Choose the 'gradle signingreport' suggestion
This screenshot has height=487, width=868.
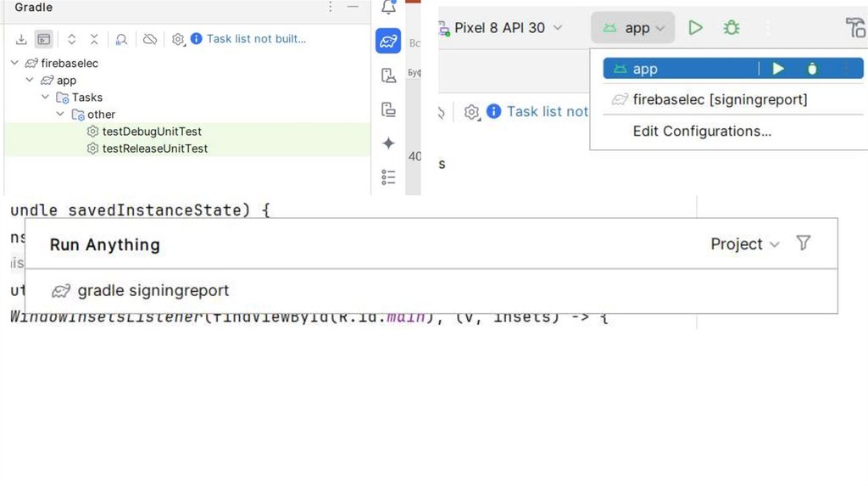click(431, 291)
